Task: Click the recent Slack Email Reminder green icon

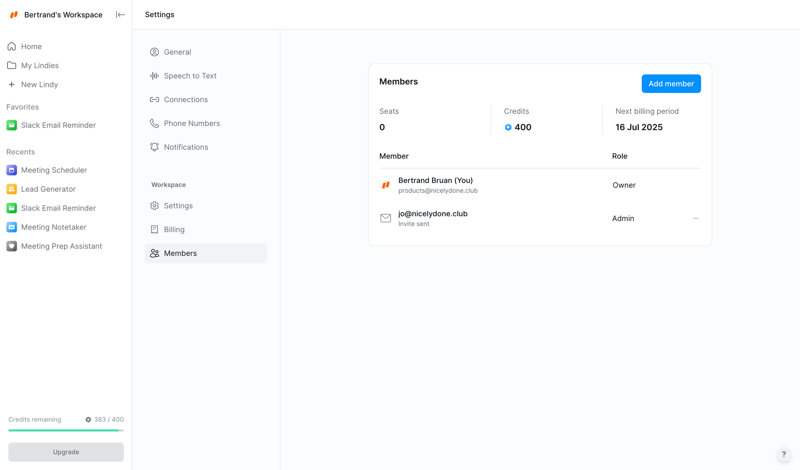Action: pos(11,208)
